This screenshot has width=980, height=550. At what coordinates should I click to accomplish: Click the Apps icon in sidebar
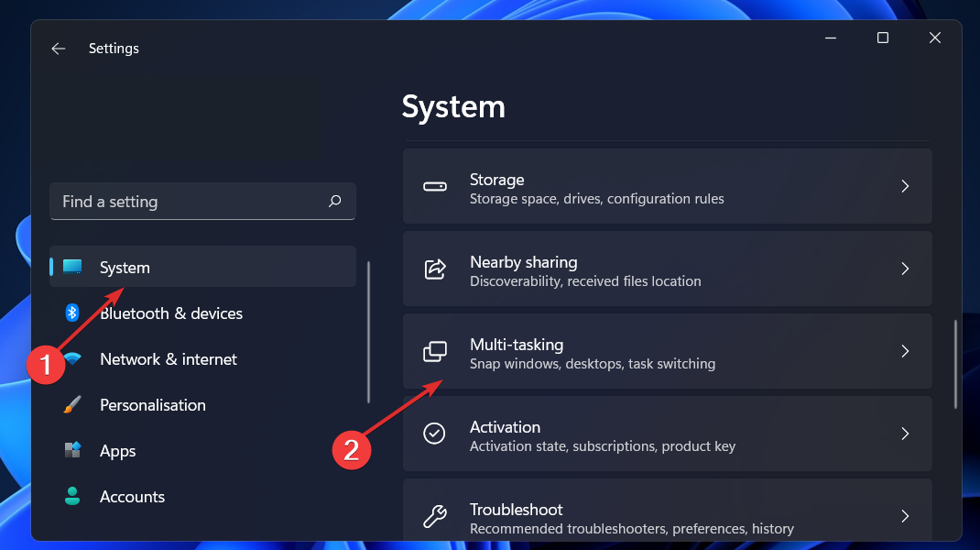point(72,450)
